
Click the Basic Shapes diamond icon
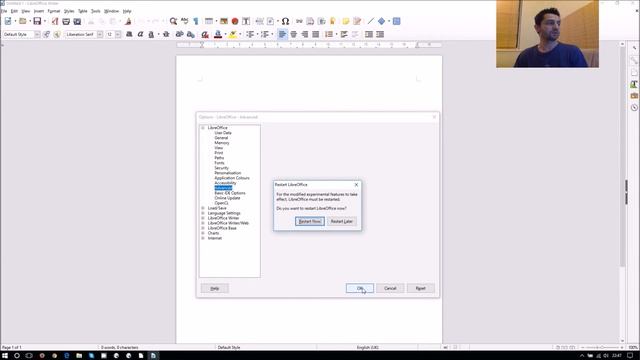tap(381, 21)
